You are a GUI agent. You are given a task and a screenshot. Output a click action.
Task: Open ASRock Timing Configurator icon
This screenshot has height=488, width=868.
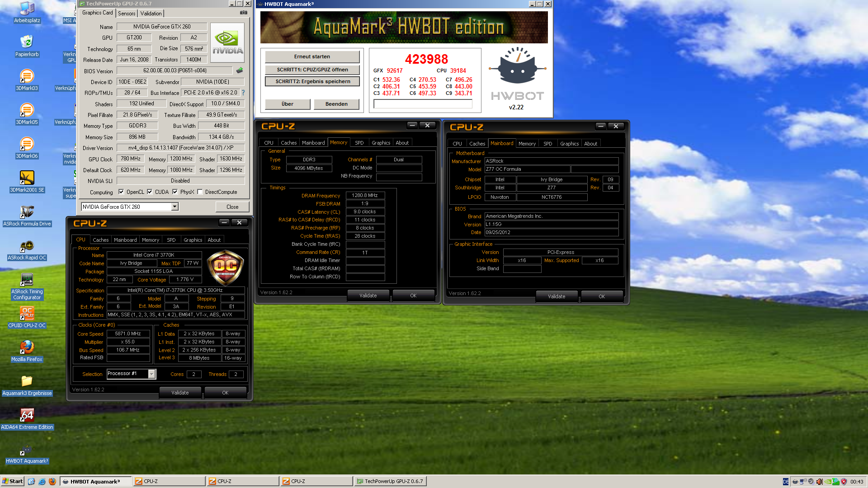[27, 286]
